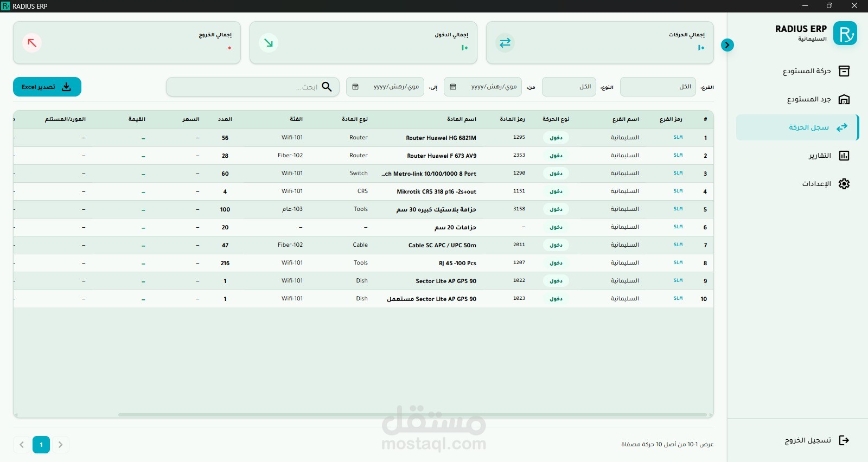Click the SLM branch code in row 3
Screen dimensions: 868x462
click(x=678, y=174)
